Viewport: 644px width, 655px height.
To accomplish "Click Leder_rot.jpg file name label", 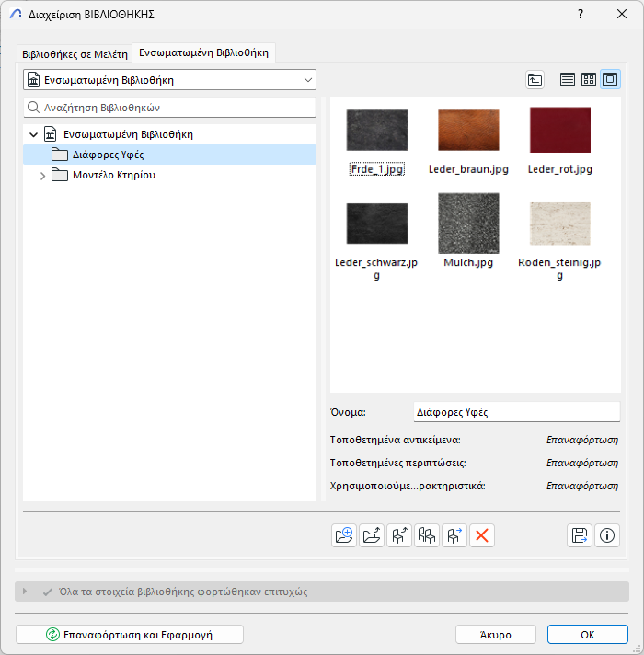I will point(560,169).
